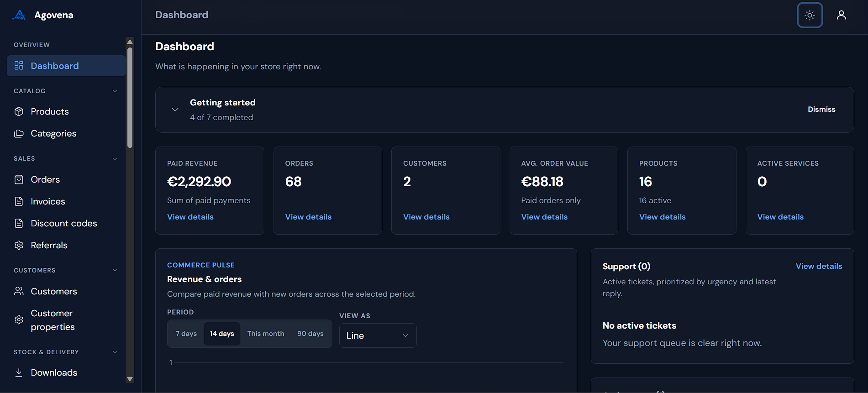The width and height of the screenshot is (868, 393).
Task: Click the Products box icon
Action: click(x=19, y=111)
